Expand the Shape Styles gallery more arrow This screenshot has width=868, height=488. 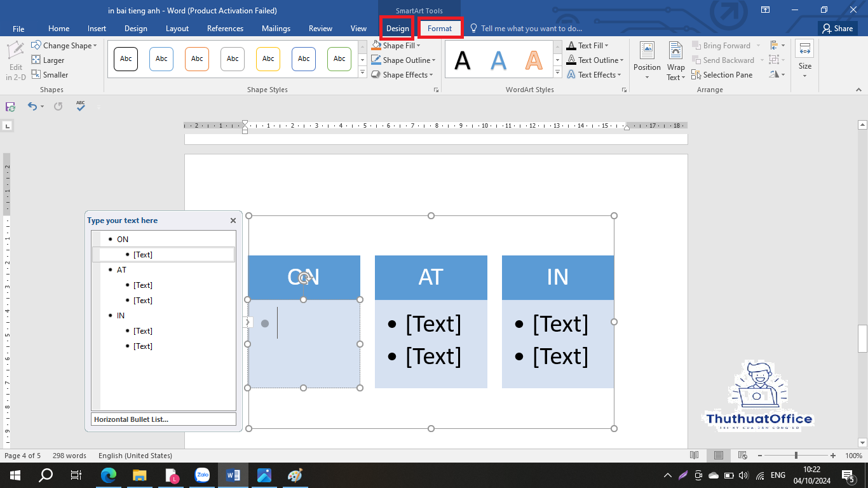click(x=363, y=74)
